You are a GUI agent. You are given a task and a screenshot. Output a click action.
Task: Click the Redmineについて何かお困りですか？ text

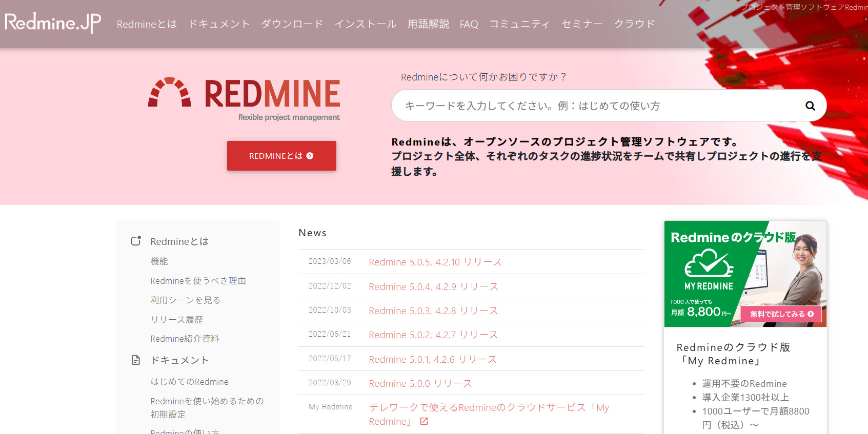click(x=483, y=77)
